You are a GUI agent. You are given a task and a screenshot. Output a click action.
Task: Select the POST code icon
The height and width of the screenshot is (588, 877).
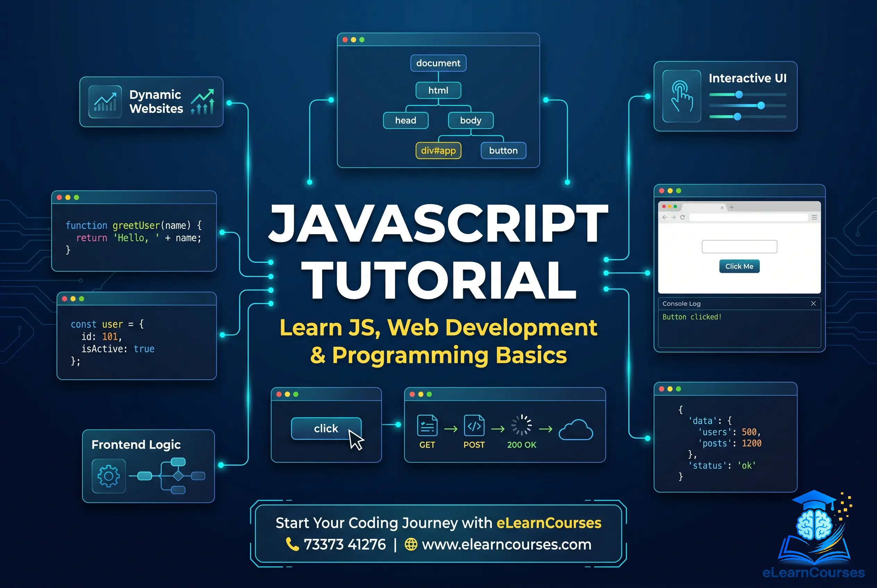pos(474,426)
